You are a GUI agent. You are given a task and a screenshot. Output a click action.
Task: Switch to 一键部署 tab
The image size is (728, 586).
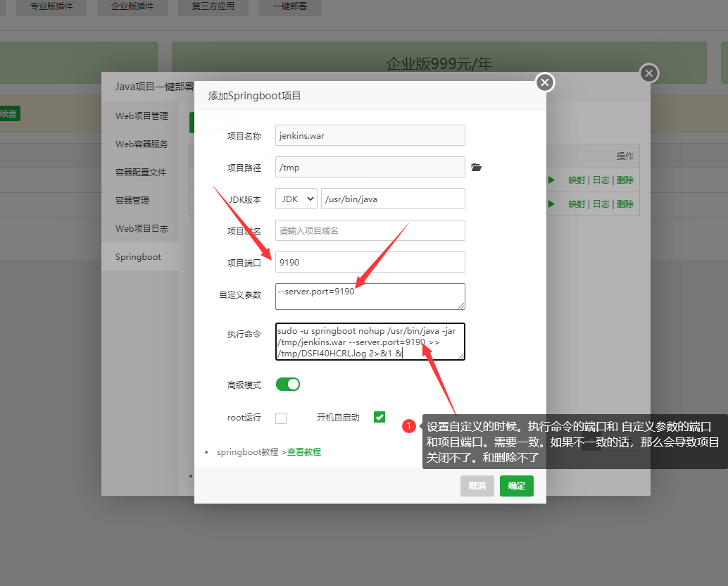[290, 6]
